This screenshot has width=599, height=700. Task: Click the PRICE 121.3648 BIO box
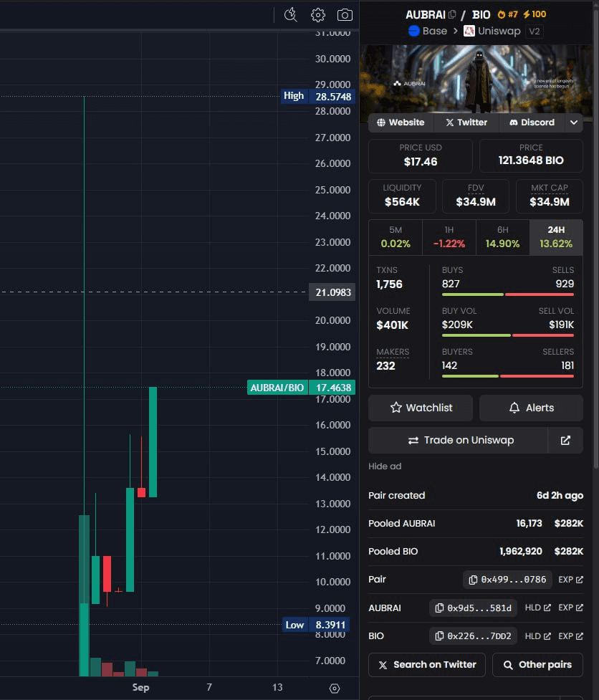(531, 155)
